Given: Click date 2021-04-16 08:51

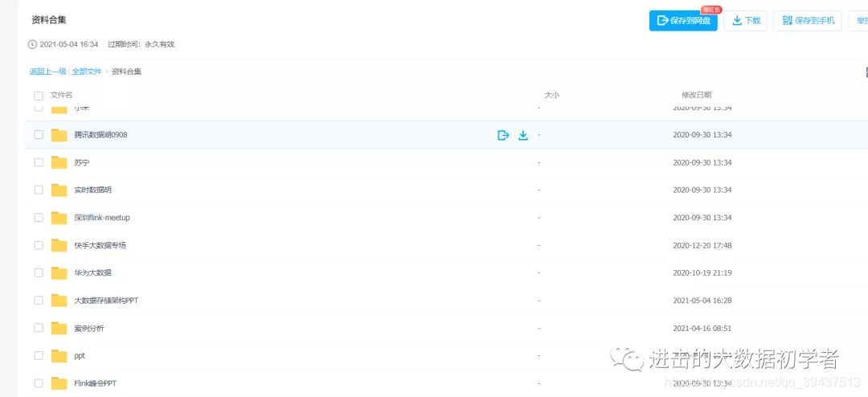Looking at the screenshot, I should pyautogui.click(x=702, y=329).
